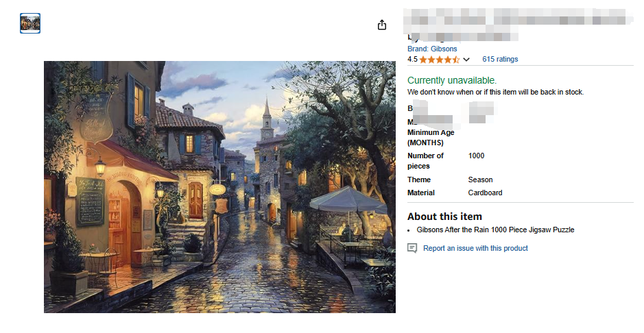Click the report issue speech bubble icon

click(412, 248)
